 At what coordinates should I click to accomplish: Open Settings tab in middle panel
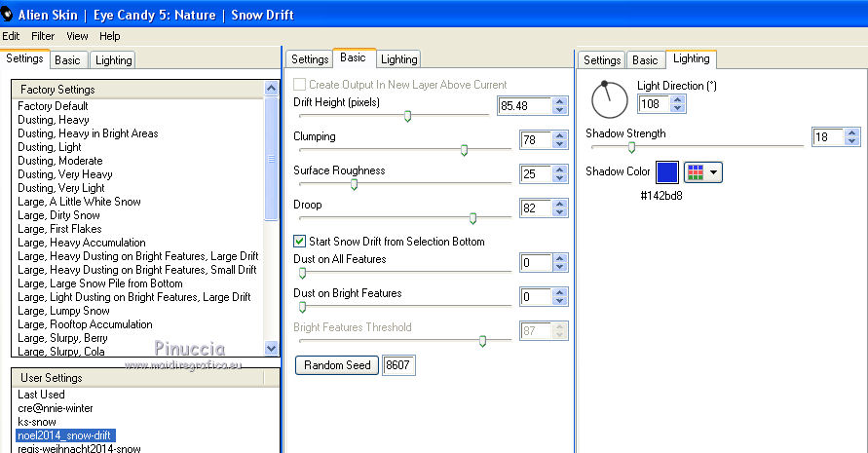310,58
